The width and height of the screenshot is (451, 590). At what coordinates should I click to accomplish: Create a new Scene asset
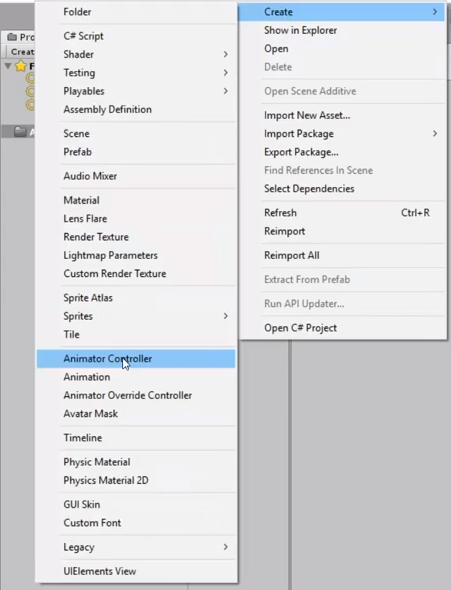coord(136,134)
